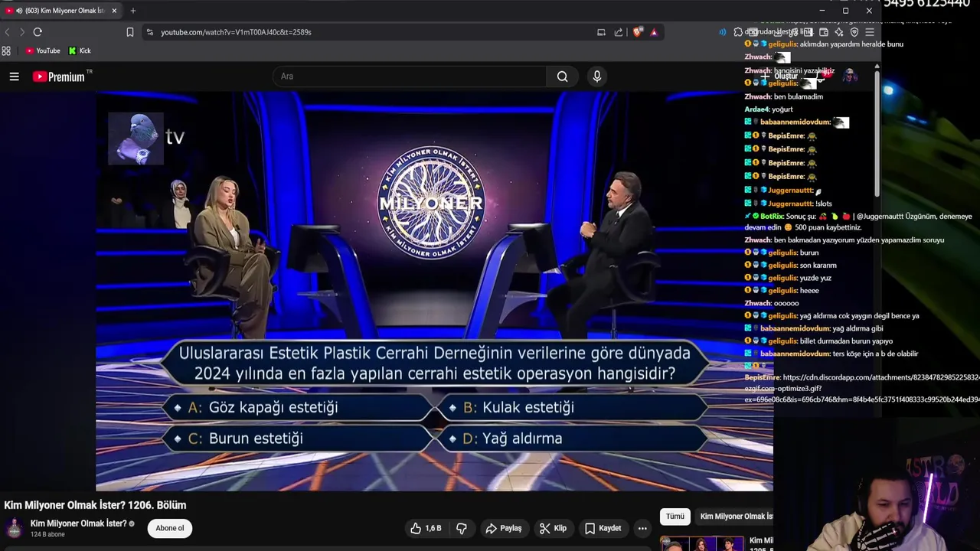Image resolution: width=980 pixels, height=551 pixels.
Task: Close the Kim Milyoner Olmak İster tab
Action: [x=114, y=11]
